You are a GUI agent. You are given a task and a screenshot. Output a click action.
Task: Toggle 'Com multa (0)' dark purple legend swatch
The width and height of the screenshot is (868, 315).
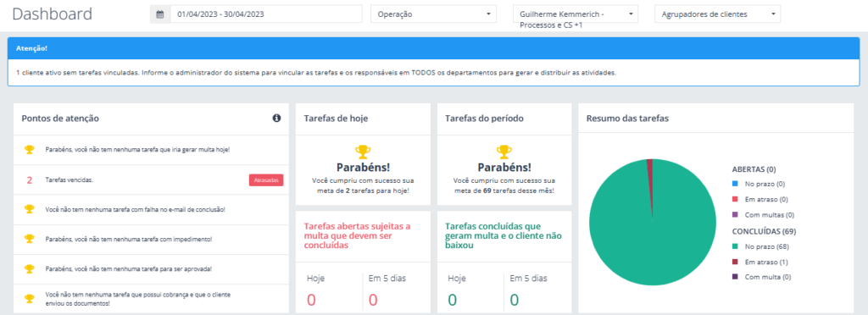point(735,277)
